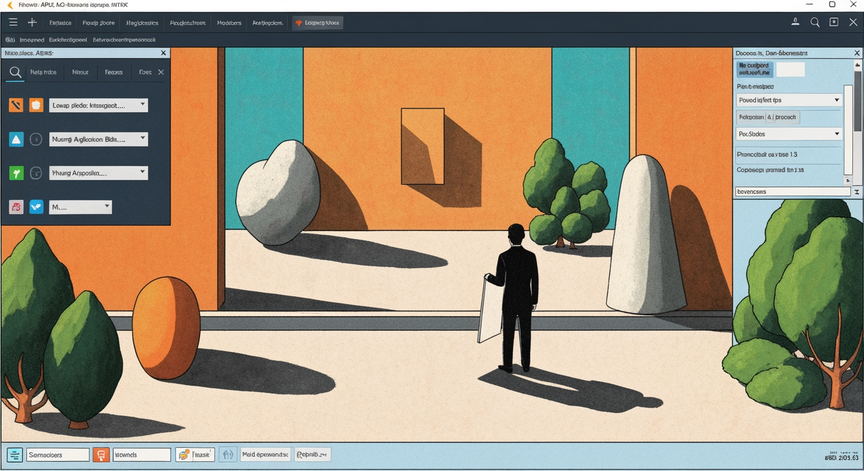Click the second text item in the secondary toolbar row
The image size is (864, 471).
[31, 40]
